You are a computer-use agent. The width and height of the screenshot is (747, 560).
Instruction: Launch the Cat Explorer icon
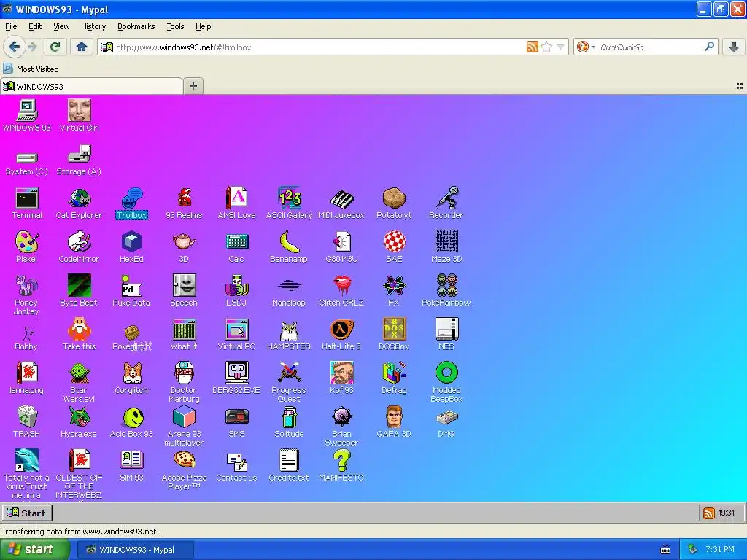click(79, 203)
